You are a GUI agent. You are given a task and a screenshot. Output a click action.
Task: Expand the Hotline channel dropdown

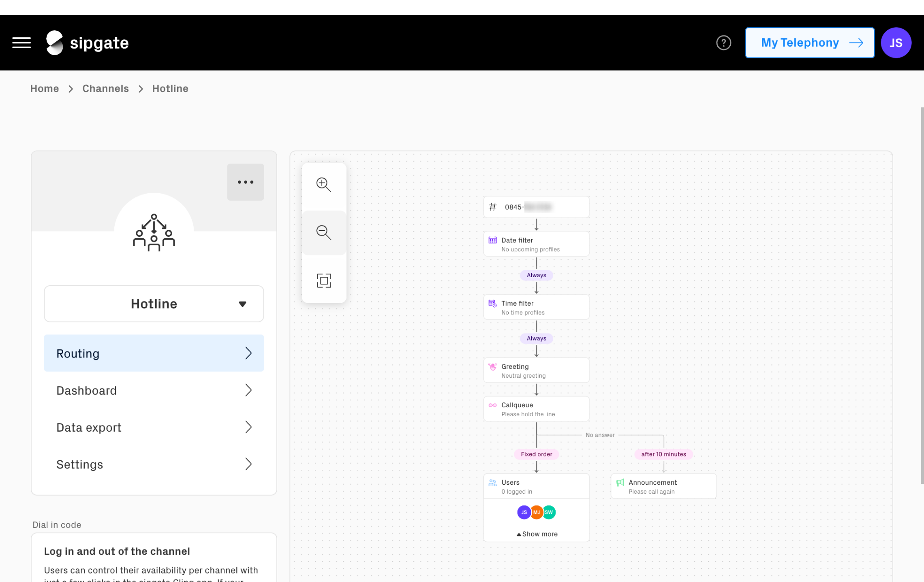154,304
